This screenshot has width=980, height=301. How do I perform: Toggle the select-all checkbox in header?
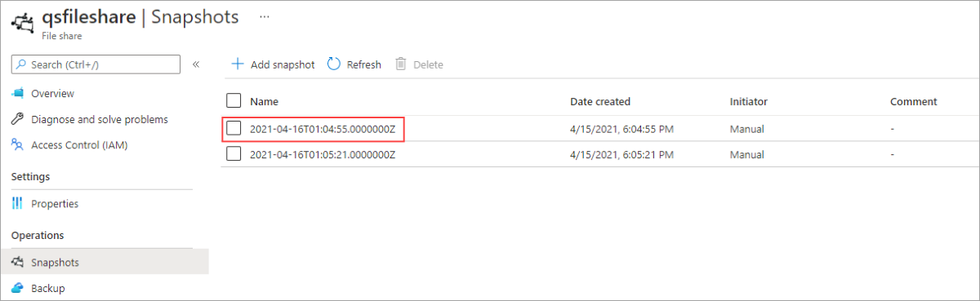234,101
